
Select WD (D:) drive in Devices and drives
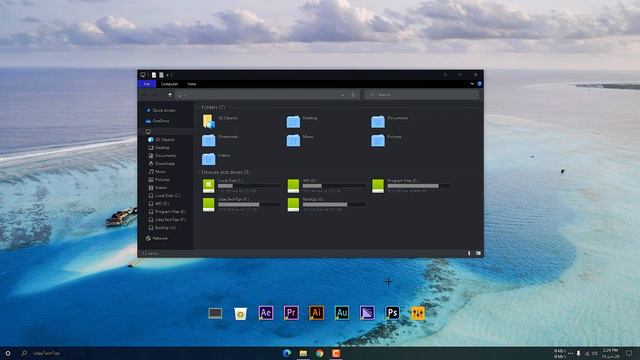pos(326,186)
